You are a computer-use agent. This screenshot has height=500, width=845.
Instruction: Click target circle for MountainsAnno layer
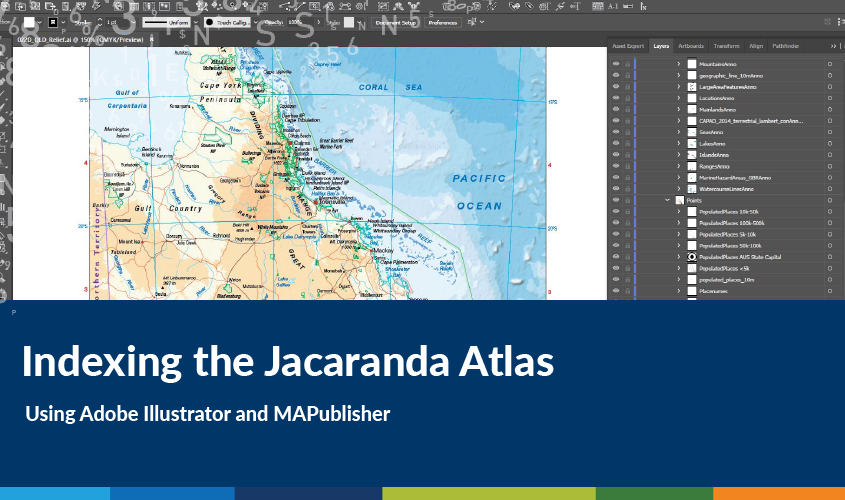tap(830, 64)
